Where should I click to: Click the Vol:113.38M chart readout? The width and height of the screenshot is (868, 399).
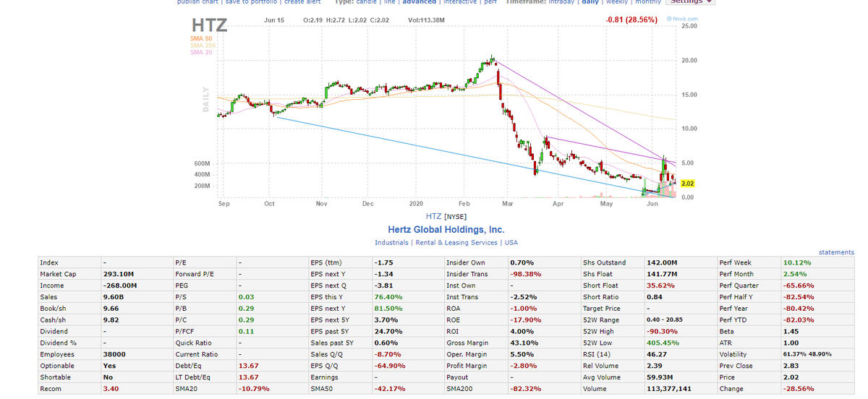tap(427, 20)
